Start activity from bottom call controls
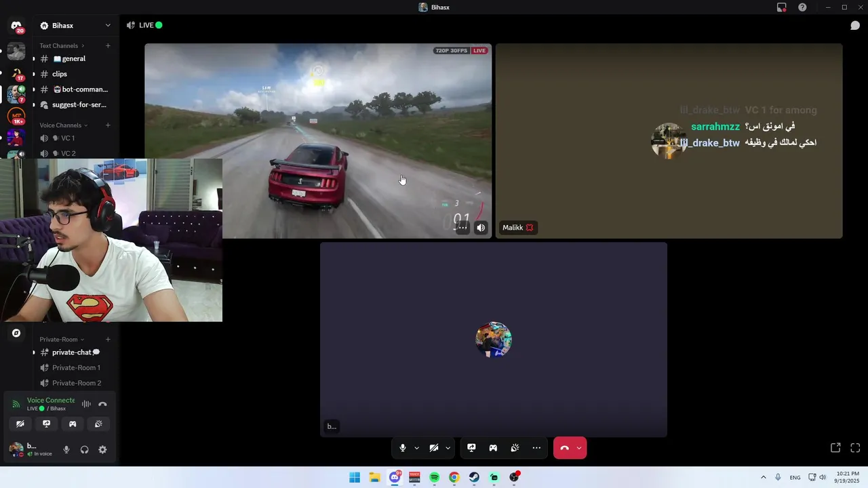This screenshot has width=868, height=488. [493, 448]
